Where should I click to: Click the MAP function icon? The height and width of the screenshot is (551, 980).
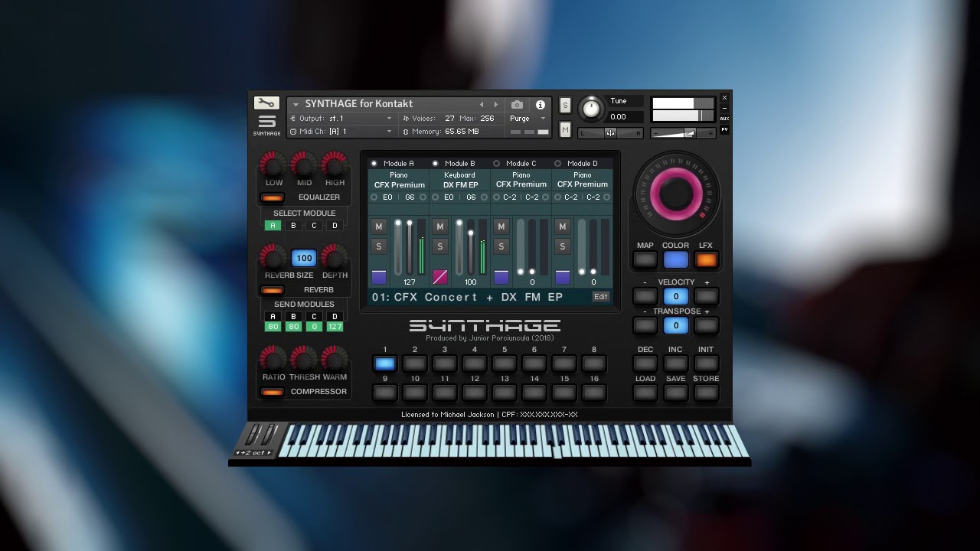tap(644, 259)
